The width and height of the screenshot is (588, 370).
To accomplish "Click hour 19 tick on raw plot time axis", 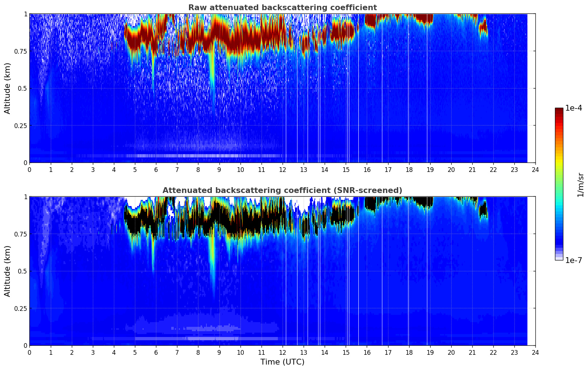I will (x=430, y=169).
